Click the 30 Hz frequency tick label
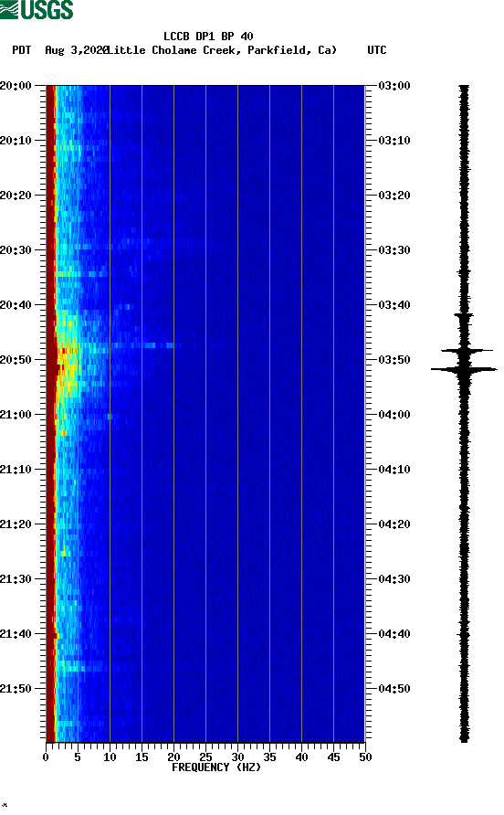Image resolution: width=504 pixels, height=815 pixels. tap(237, 757)
